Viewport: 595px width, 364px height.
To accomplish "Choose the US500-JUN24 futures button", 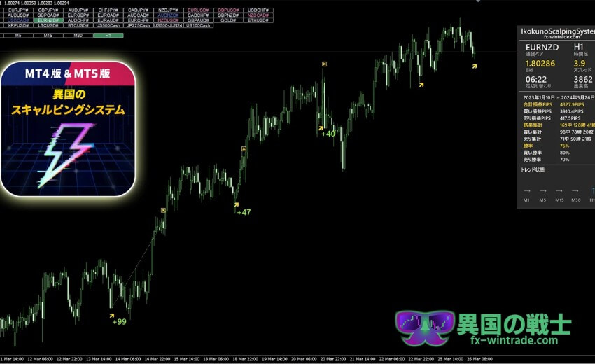I will coord(169,25).
